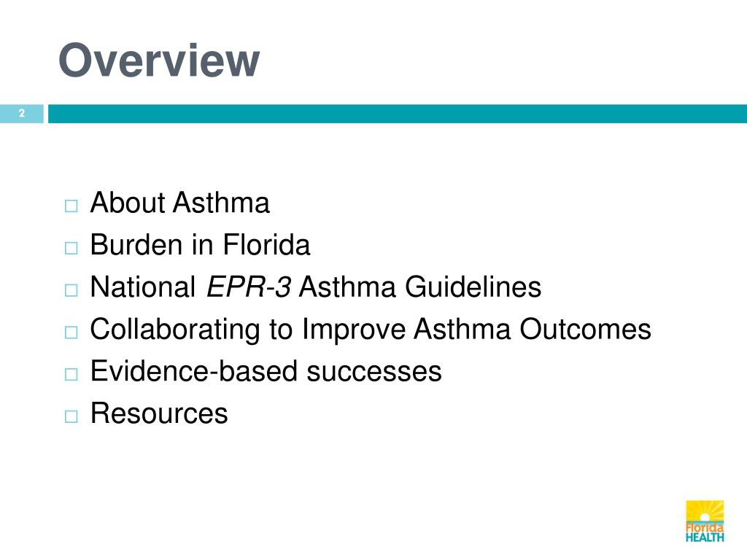
Task: Click the HEALTH word in the logo
Action: [x=705, y=537]
